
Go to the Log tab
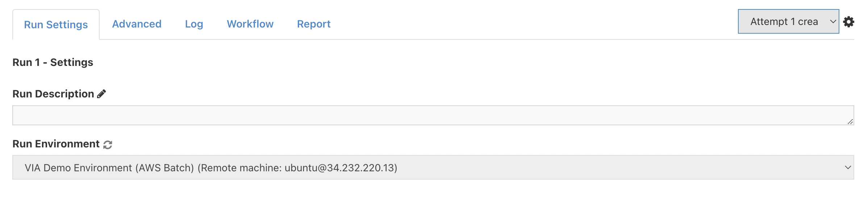click(x=194, y=24)
